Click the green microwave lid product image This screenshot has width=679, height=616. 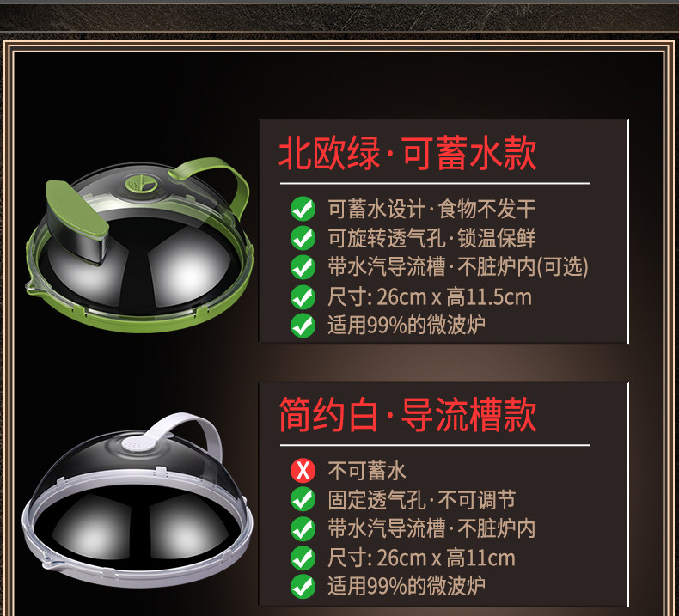coord(138,245)
